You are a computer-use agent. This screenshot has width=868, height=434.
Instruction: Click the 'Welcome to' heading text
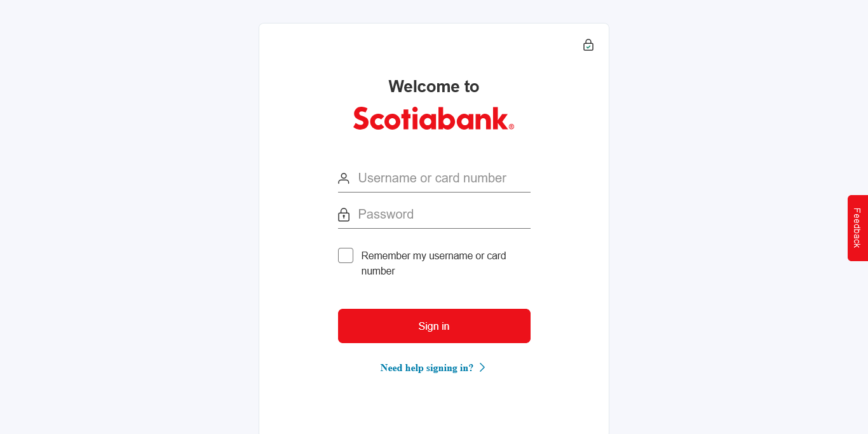[x=434, y=86]
